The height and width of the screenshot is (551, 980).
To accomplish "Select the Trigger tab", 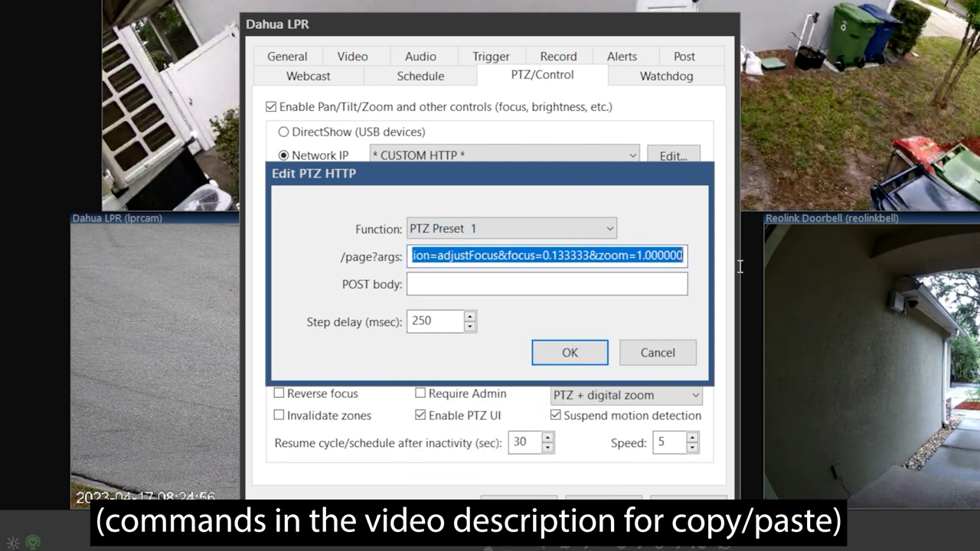I will point(491,57).
